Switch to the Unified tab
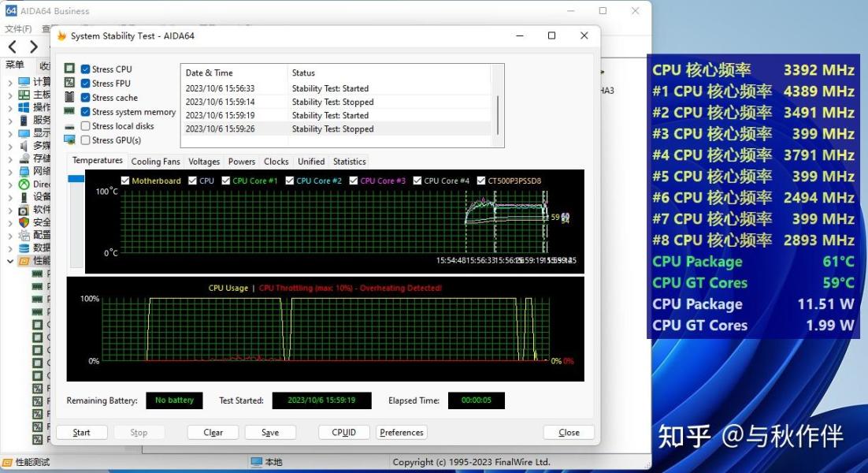This screenshot has width=868, height=473. tap(311, 162)
